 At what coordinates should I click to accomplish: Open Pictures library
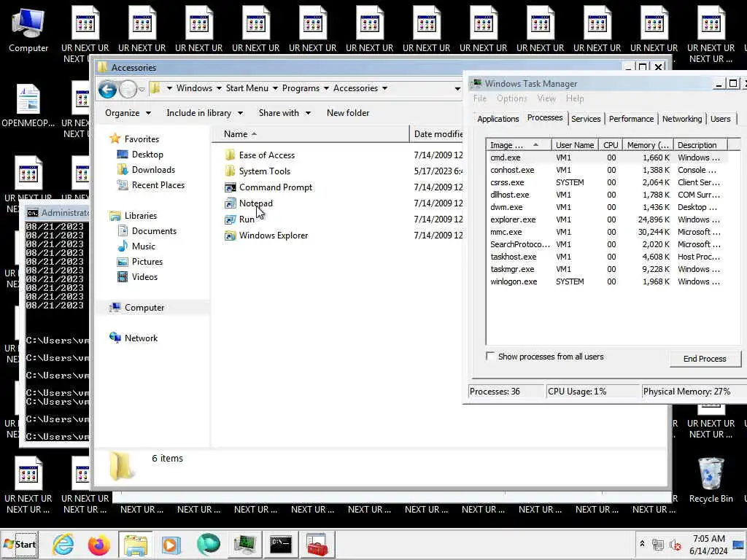coord(140,262)
